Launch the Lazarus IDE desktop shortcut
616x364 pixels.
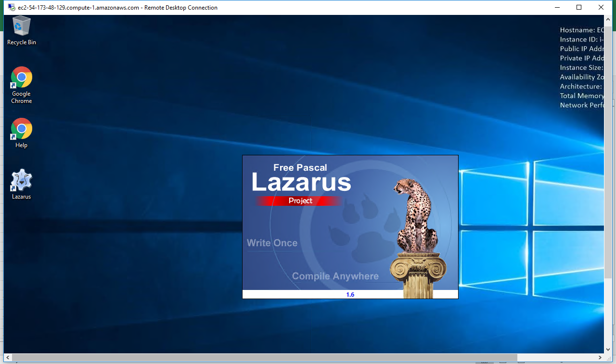tap(21, 180)
